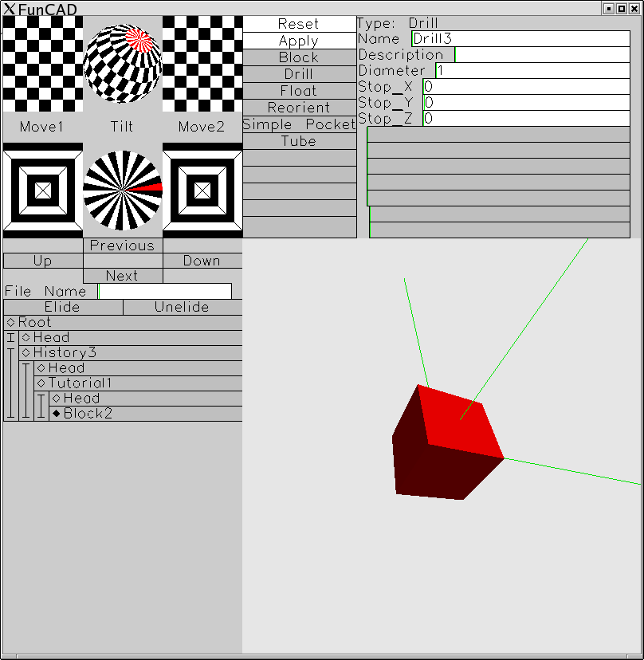
Task: Maximize the FunCAD window
Action: click(x=621, y=9)
